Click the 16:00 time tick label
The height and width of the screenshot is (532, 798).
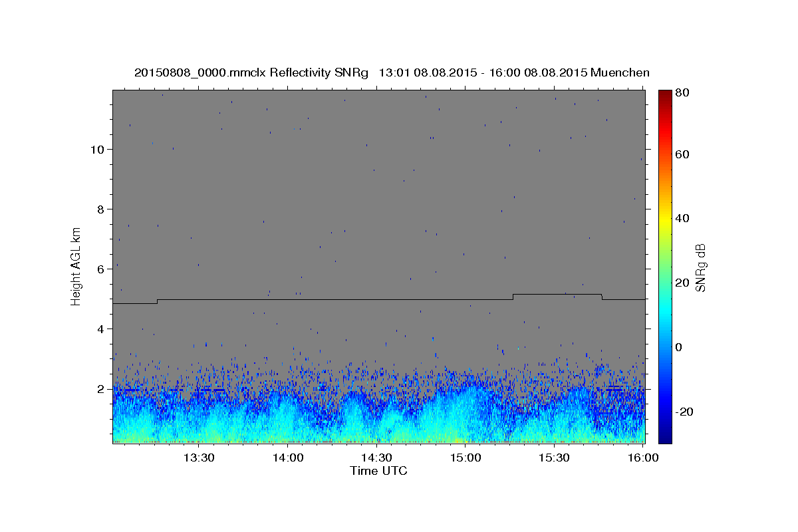tap(642, 458)
